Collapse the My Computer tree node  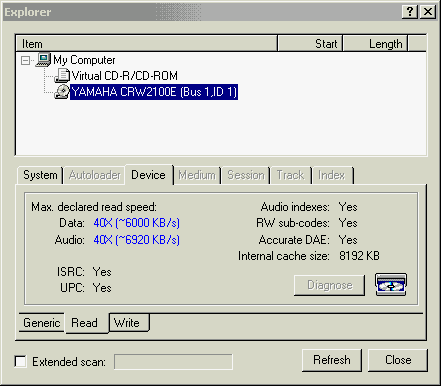click(x=25, y=60)
